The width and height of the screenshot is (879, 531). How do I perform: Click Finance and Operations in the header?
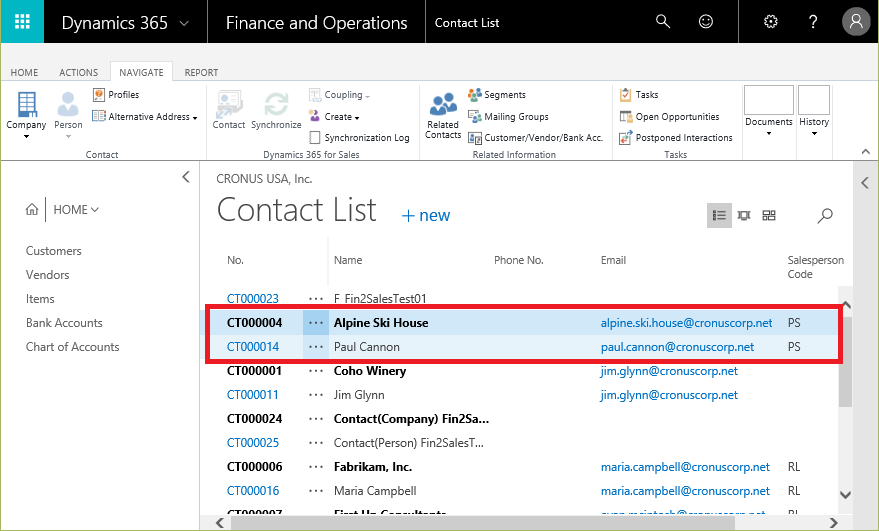click(317, 22)
